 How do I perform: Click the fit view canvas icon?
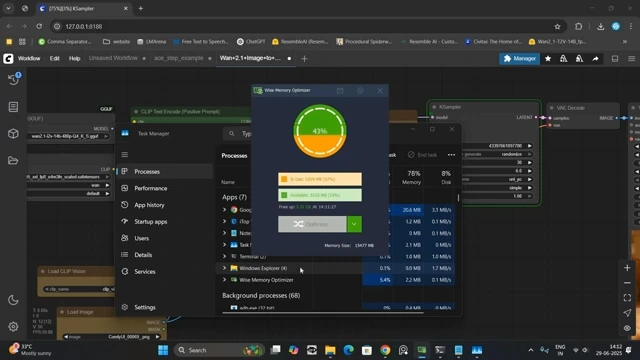(627, 298)
